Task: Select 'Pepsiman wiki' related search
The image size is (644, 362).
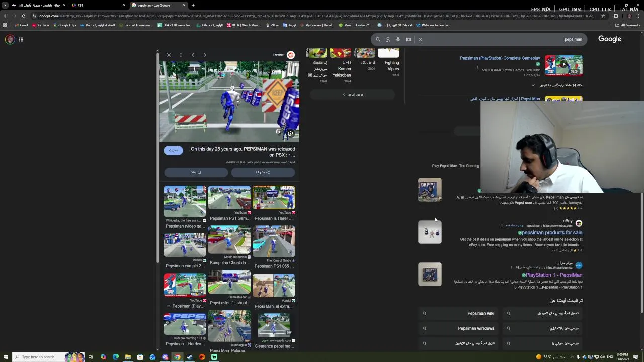Action: click(459, 313)
